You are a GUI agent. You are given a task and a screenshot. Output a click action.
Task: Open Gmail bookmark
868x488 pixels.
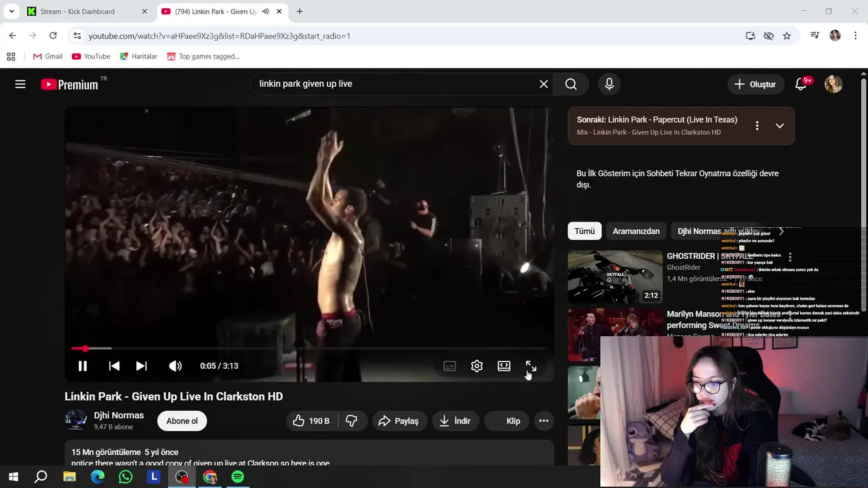tap(47, 56)
